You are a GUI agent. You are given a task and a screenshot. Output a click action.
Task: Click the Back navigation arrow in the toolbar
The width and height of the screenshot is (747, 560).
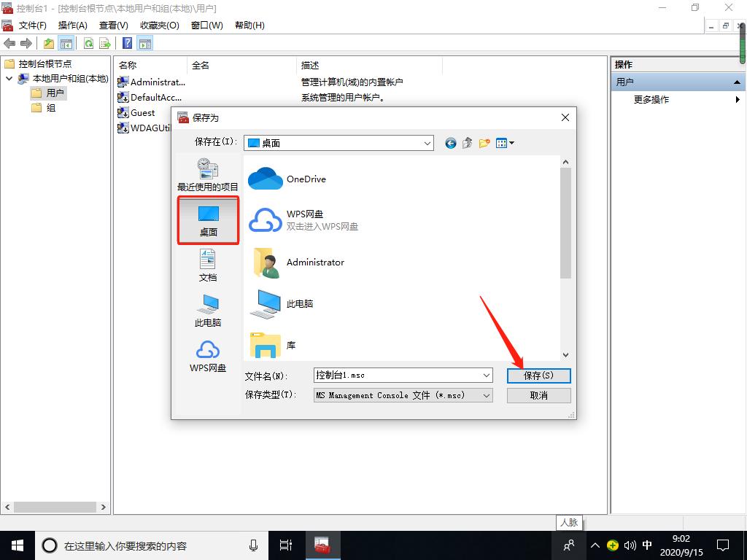click(x=9, y=42)
